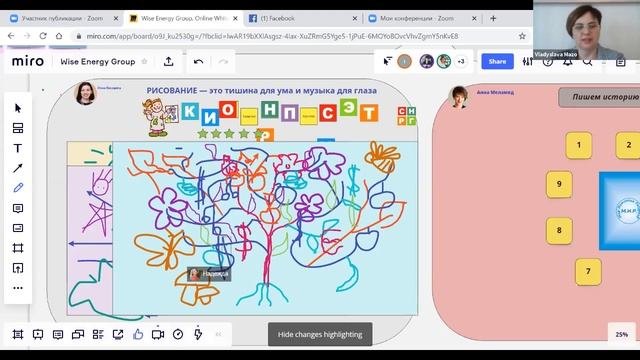The height and width of the screenshot is (360, 640).
Task: Reload the current page
Action: click(x=43, y=36)
